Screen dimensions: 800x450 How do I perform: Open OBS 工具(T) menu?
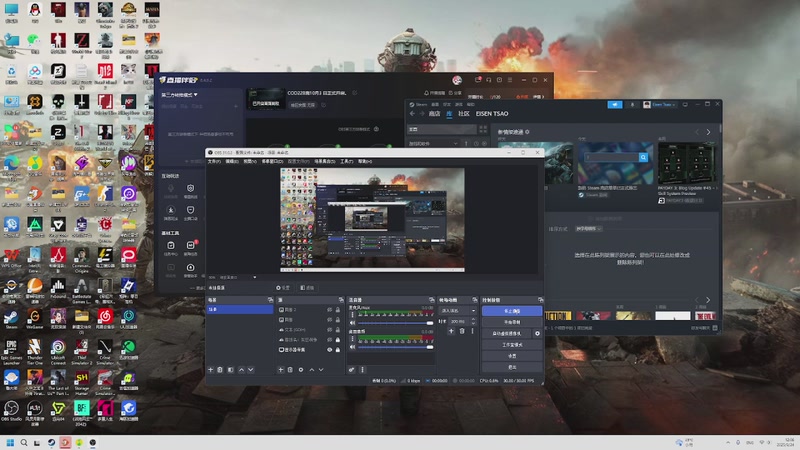(x=346, y=161)
